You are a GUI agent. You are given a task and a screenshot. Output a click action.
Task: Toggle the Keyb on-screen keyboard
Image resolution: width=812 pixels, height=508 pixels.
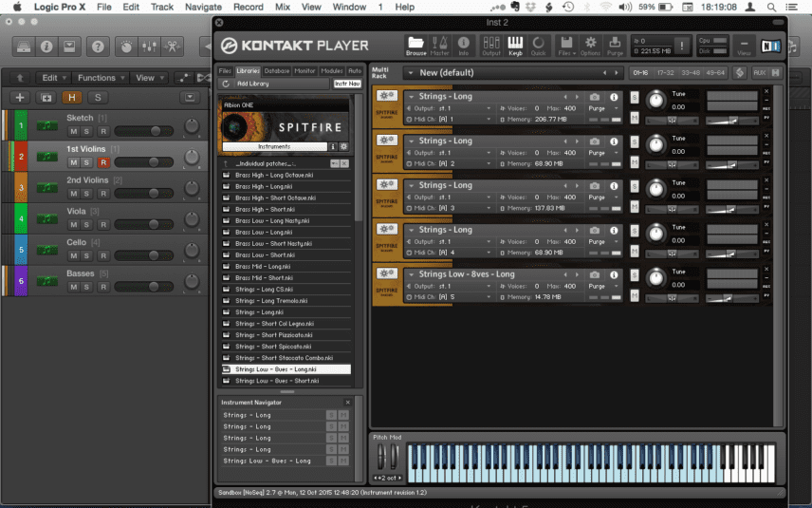tap(515, 46)
